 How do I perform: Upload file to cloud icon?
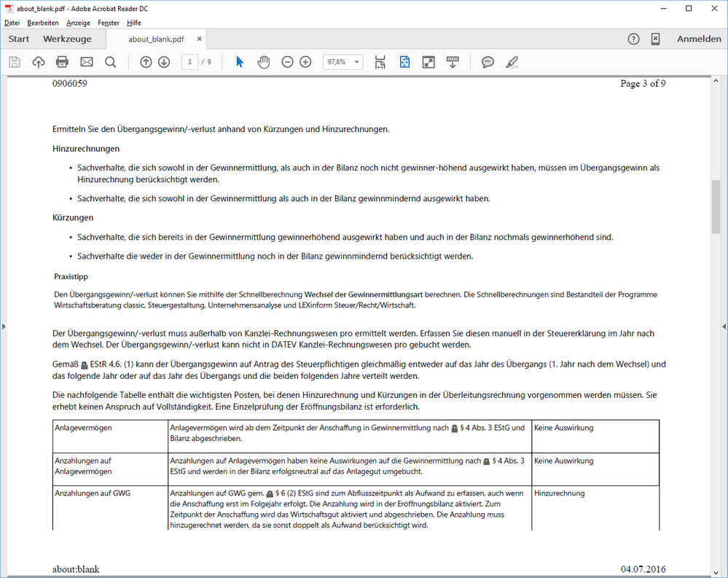(38, 62)
